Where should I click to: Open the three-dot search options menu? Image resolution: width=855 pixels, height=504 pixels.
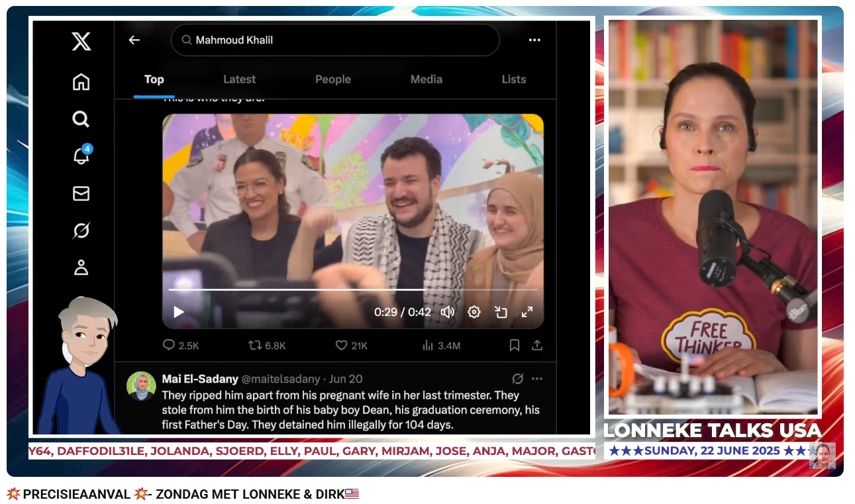pyautogui.click(x=534, y=40)
